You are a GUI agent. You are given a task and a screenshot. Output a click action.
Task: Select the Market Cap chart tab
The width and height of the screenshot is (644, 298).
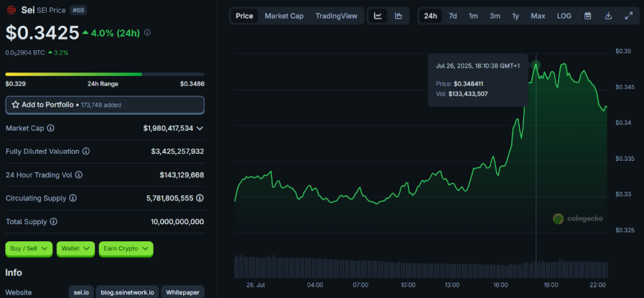click(284, 16)
